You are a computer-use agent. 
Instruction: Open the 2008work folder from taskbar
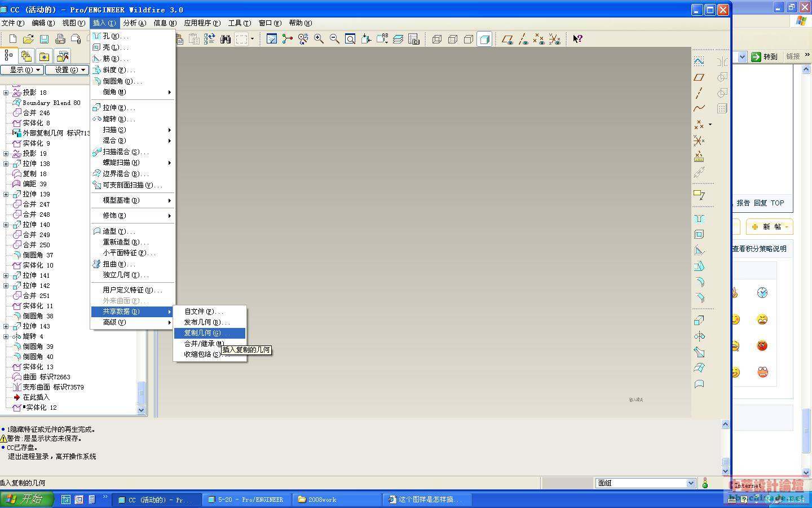(x=337, y=500)
